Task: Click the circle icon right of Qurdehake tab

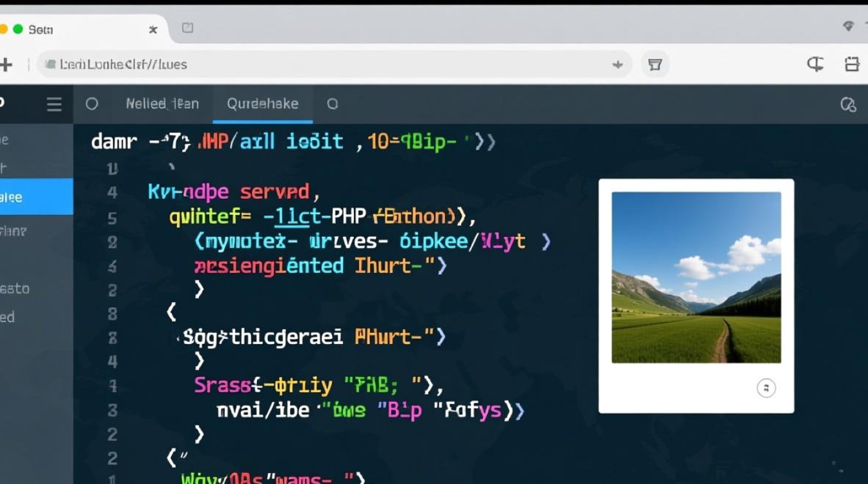Action: [333, 104]
